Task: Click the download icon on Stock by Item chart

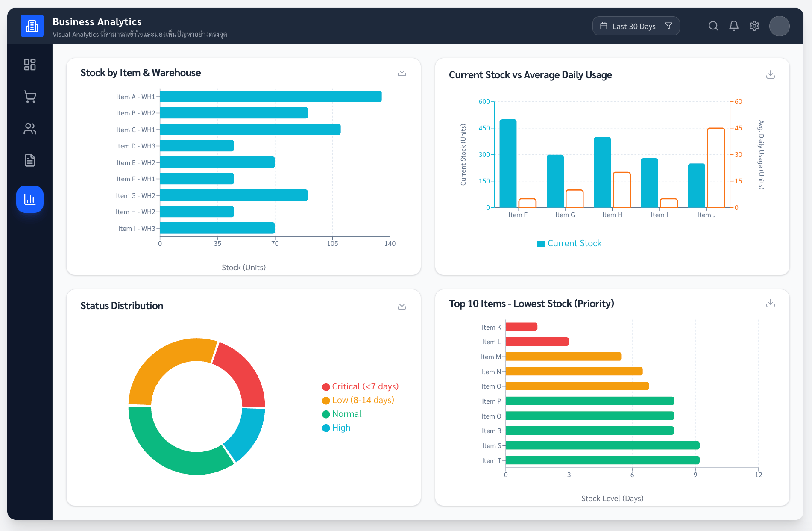Action: pos(402,71)
